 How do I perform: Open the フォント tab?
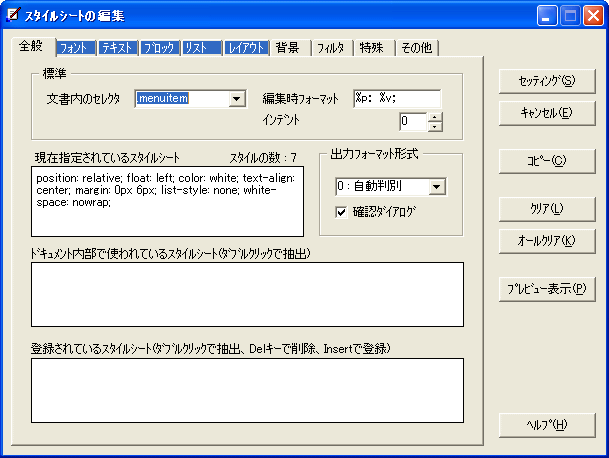[76, 48]
